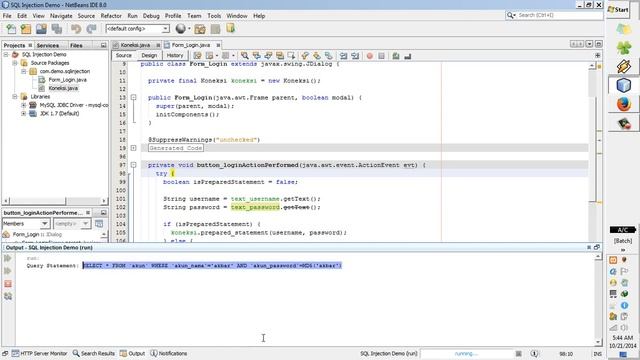
Task: Click the Undo toolbar icon
Action: 76,29
